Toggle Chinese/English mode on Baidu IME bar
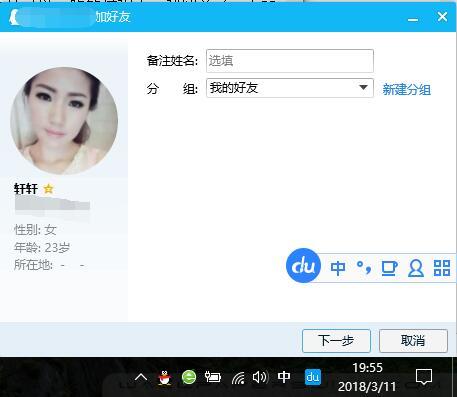Image resolution: width=457 pixels, height=397 pixels. click(x=338, y=268)
